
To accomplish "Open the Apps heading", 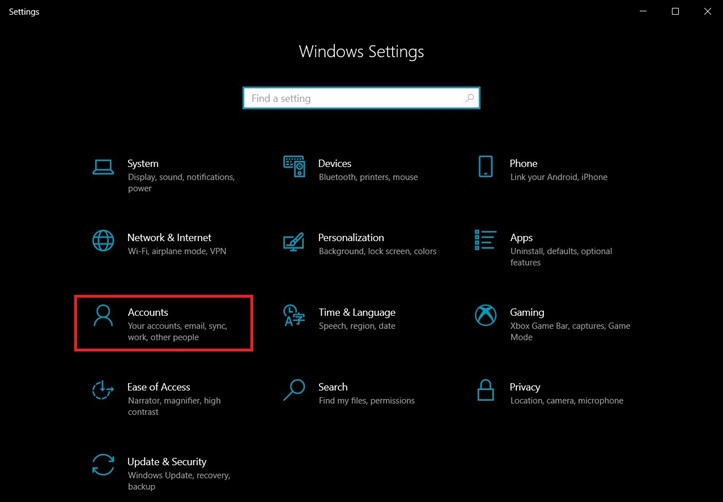I will (522, 238).
